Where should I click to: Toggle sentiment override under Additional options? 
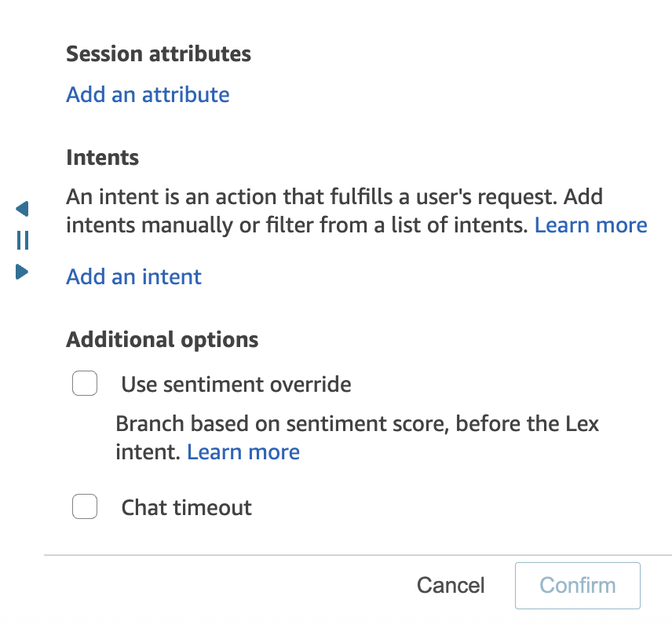[x=85, y=383]
